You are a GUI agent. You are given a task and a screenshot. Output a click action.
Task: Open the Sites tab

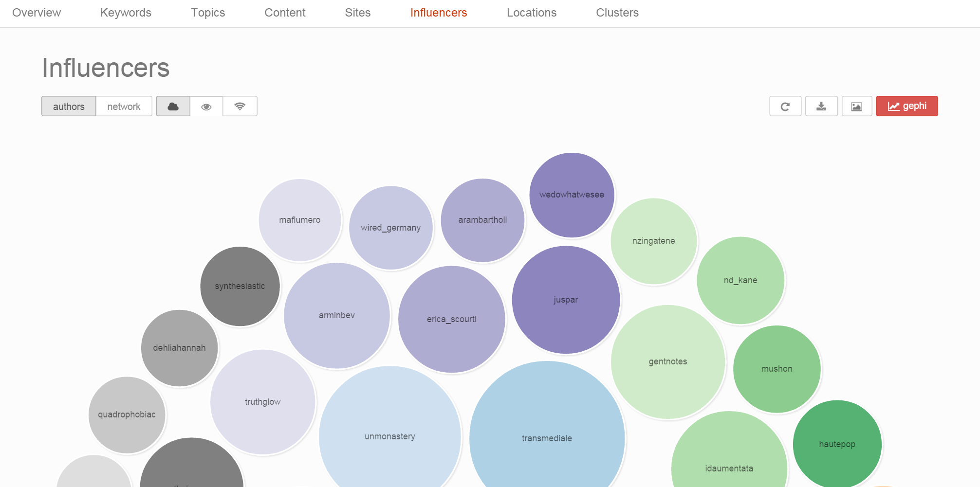[x=357, y=13]
